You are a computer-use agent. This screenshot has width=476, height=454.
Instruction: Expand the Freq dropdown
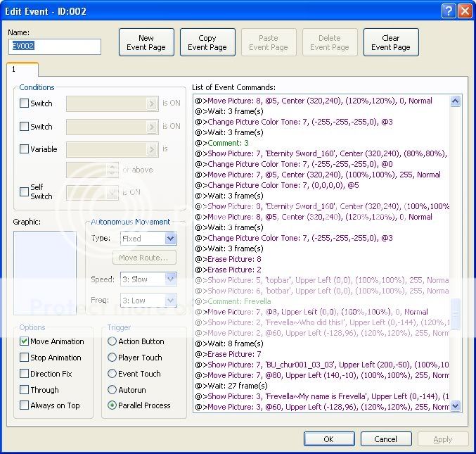[x=169, y=301]
